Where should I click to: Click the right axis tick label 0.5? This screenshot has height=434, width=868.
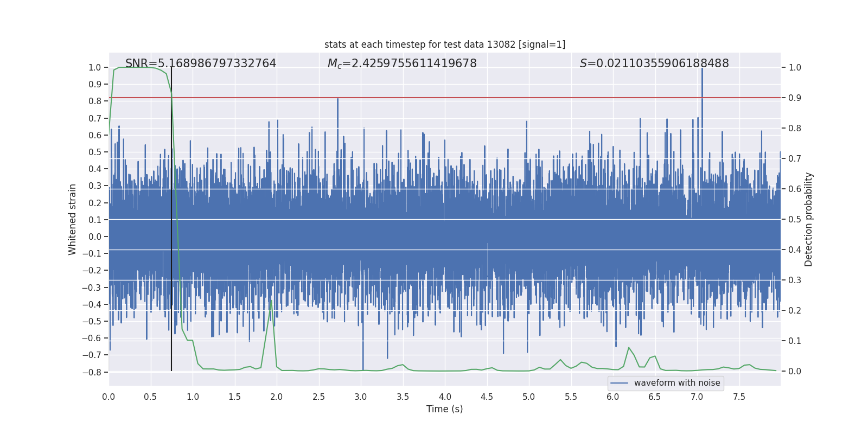[x=795, y=219]
